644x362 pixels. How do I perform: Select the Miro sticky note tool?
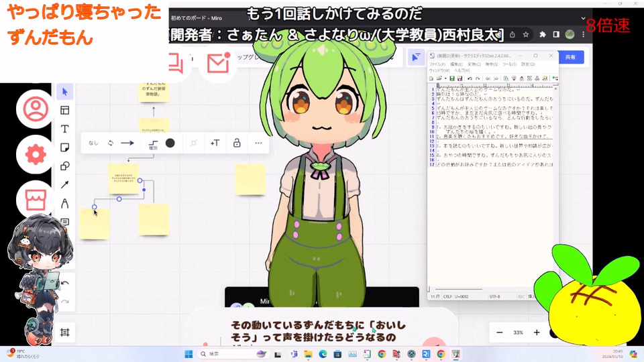[x=64, y=147]
